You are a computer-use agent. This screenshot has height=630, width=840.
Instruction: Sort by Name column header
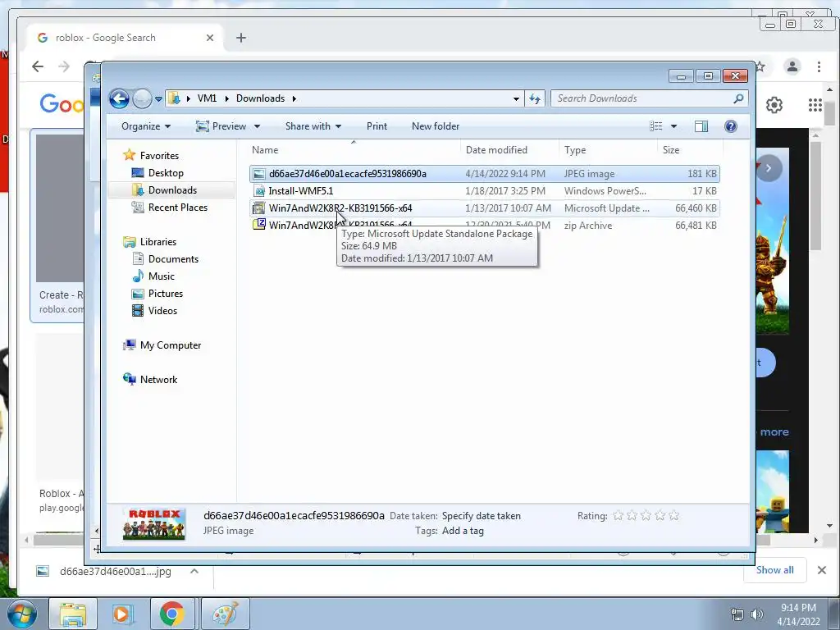point(354,150)
